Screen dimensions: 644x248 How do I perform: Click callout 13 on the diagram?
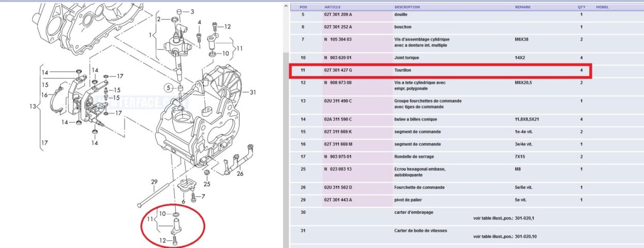coord(33,106)
